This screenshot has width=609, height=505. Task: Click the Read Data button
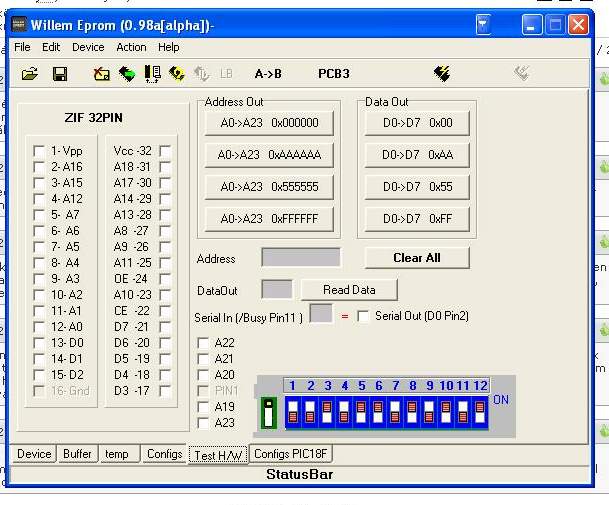coord(349,290)
